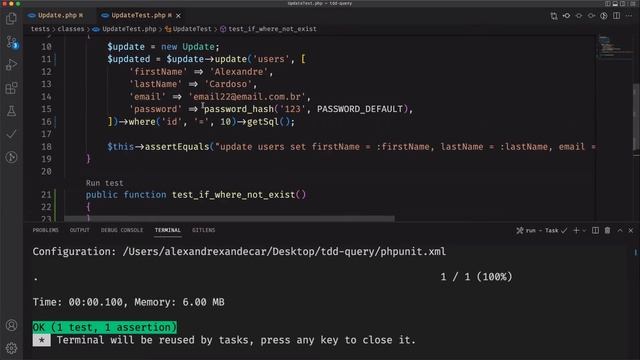Close the UpdateTest.php tab
This screenshot has width=640, height=360.
[178, 16]
